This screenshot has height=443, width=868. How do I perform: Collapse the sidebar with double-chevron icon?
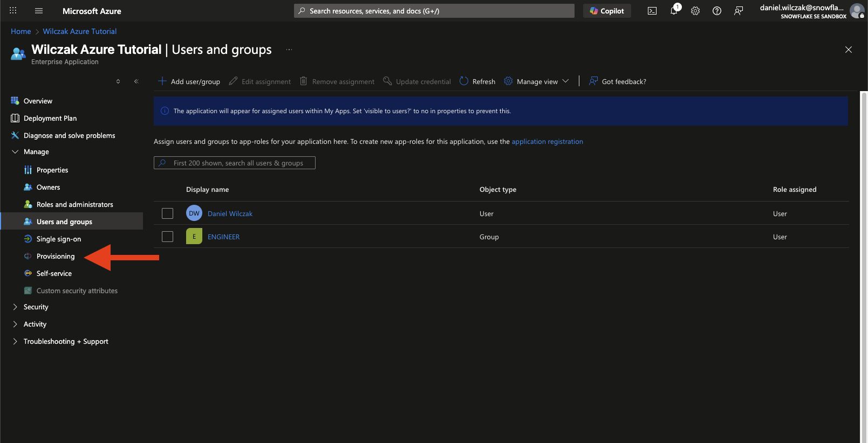point(136,81)
